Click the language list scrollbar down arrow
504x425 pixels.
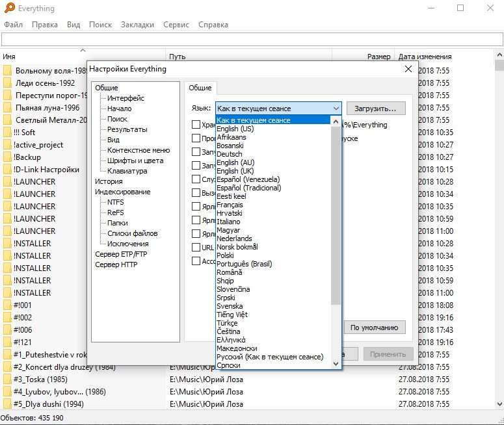pyautogui.click(x=336, y=364)
